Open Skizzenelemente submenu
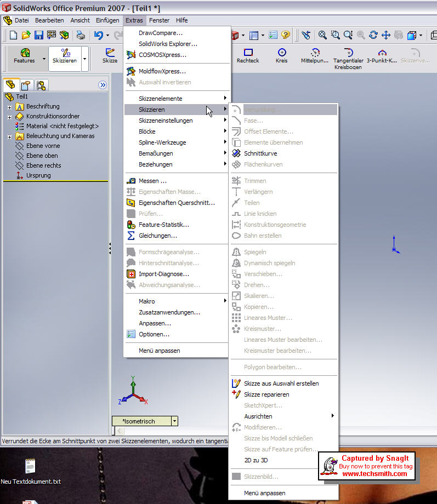This screenshot has height=504, width=437. (x=177, y=99)
